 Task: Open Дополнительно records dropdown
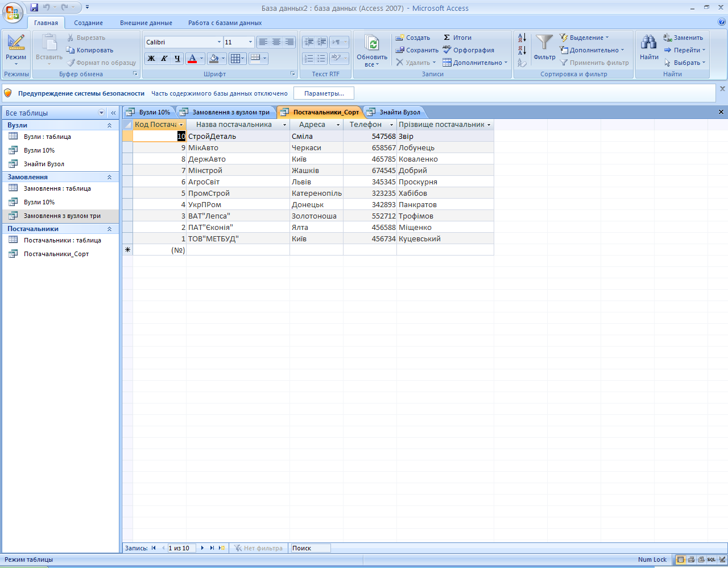pyautogui.click(x=475, y=63)
